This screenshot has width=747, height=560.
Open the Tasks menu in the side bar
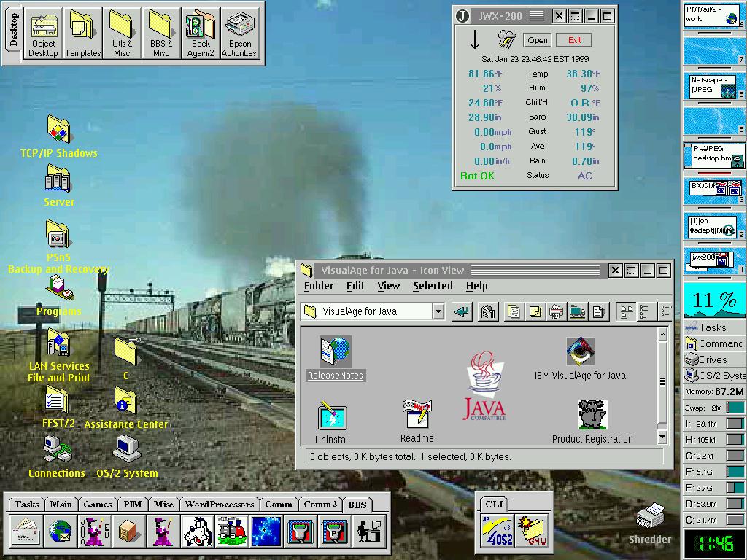point(714,327)
